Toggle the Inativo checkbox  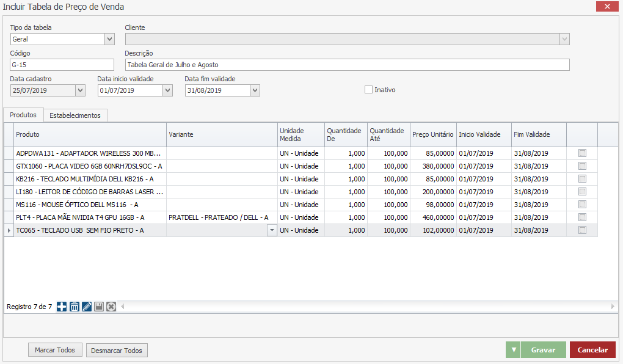[x=368, y=90]
